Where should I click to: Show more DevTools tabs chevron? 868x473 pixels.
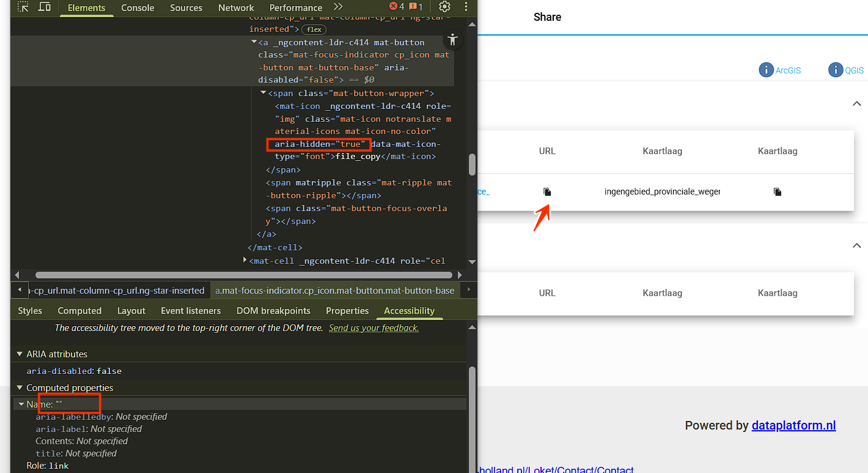click(x=338, y=7)
